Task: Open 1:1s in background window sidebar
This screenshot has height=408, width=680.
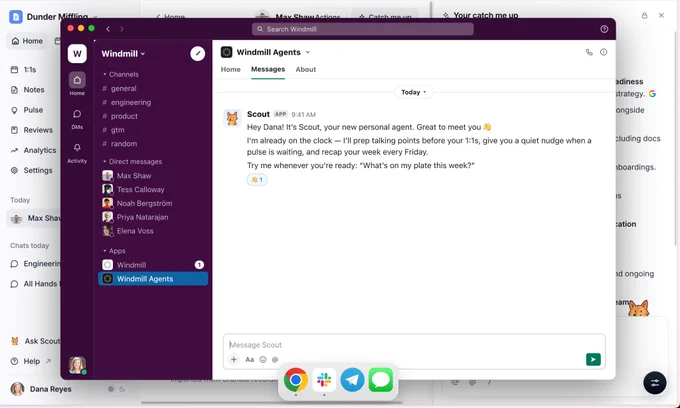Action: click(23, 69)
